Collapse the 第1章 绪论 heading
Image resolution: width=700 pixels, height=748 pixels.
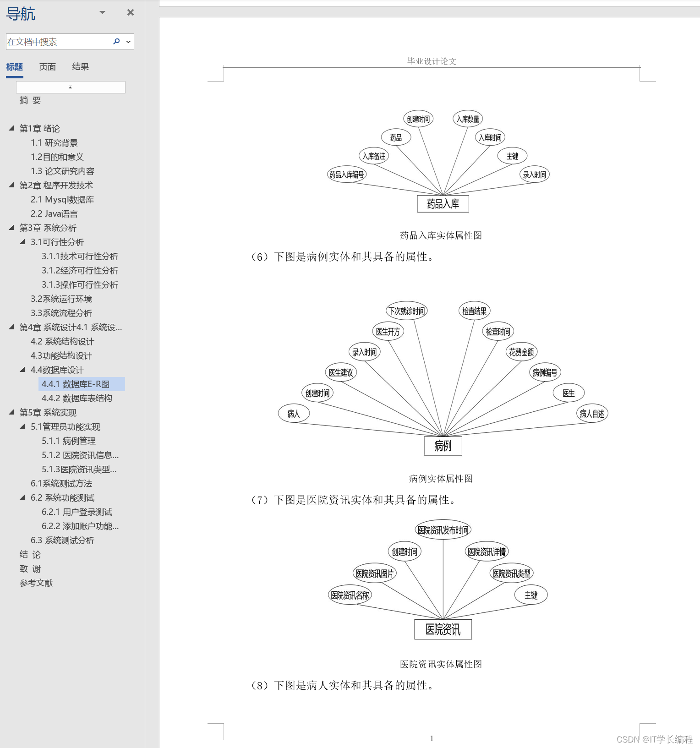[x=11, y=128]
